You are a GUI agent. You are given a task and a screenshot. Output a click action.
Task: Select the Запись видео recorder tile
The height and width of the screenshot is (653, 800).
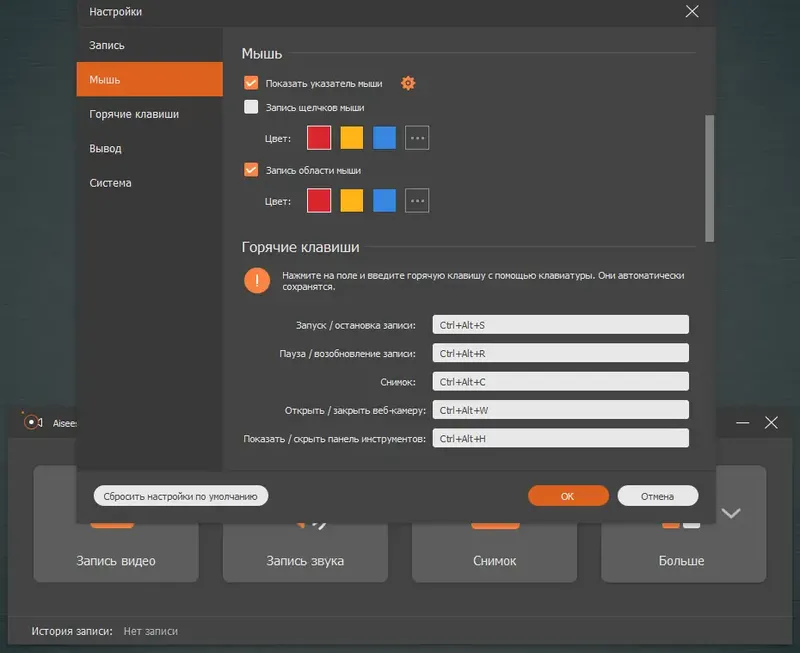pyautogui.click(x=115, y=560)
